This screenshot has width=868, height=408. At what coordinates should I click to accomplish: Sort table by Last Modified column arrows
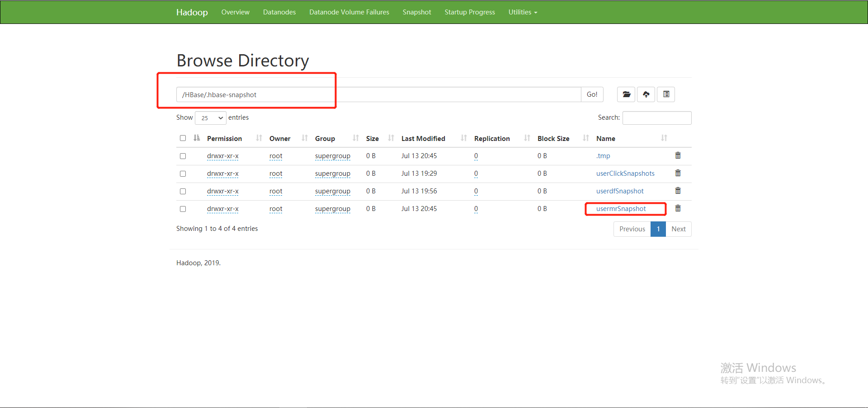pyautogui.click(x=464, y=138)
